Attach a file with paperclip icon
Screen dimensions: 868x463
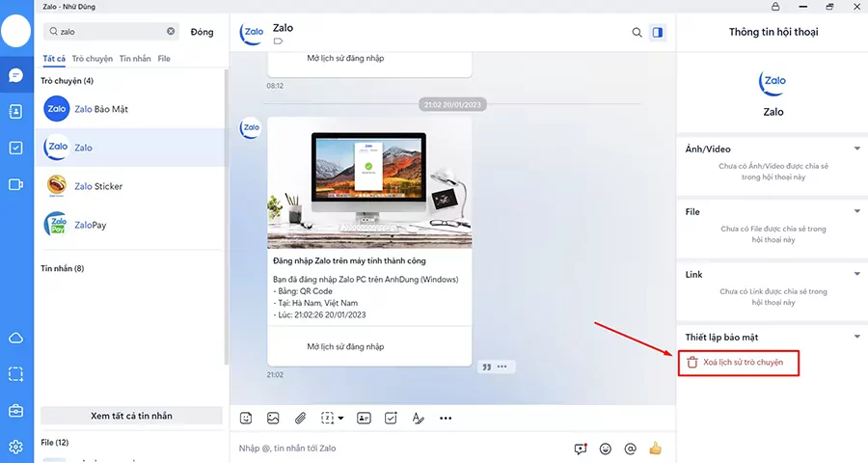point(300,418)
